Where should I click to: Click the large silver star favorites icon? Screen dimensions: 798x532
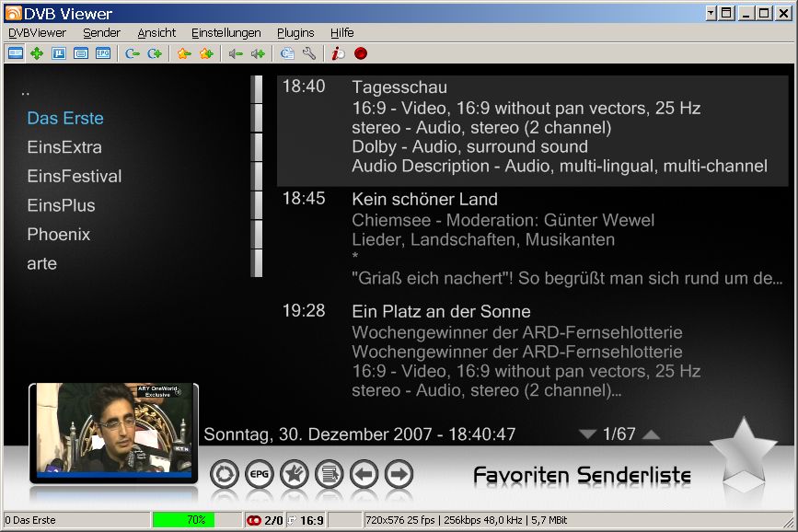(x=744, y=451)
